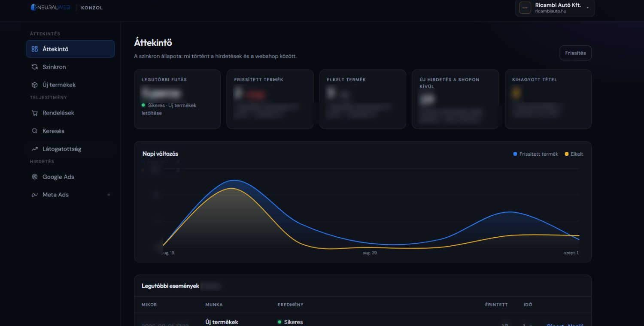Click the Új termékek box icon
This screenshot has width=644, height=326.
[35, 85]
